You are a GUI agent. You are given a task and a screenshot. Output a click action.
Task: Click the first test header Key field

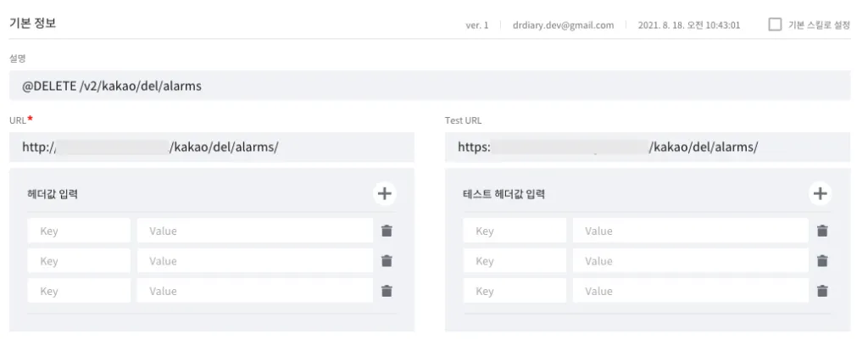point(515,231)
